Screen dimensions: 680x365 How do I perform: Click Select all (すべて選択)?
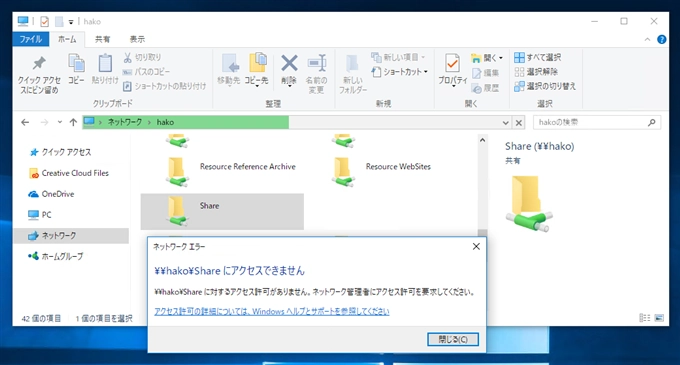(538, 57)
